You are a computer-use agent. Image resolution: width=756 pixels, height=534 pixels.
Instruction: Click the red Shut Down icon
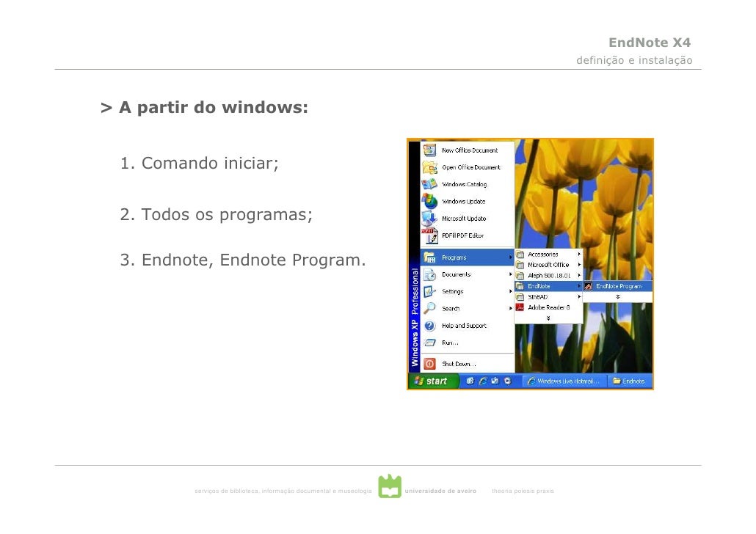(429, 364)
